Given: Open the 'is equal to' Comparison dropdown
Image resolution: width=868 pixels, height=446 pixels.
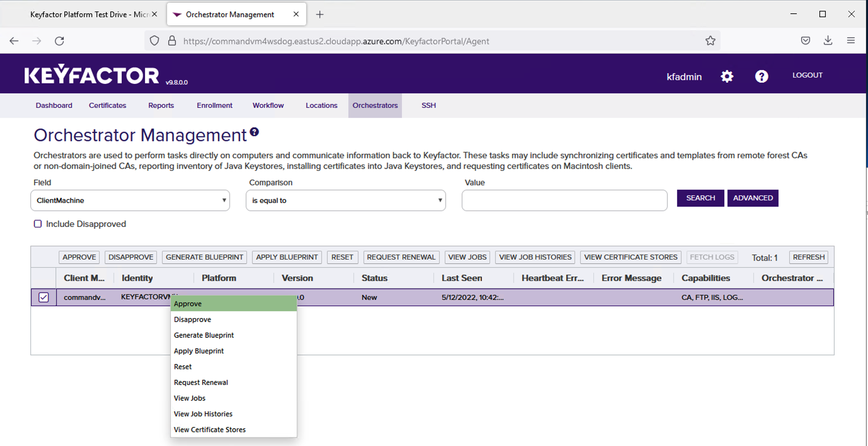Looking at the screenshot, I should click(345, 200).
